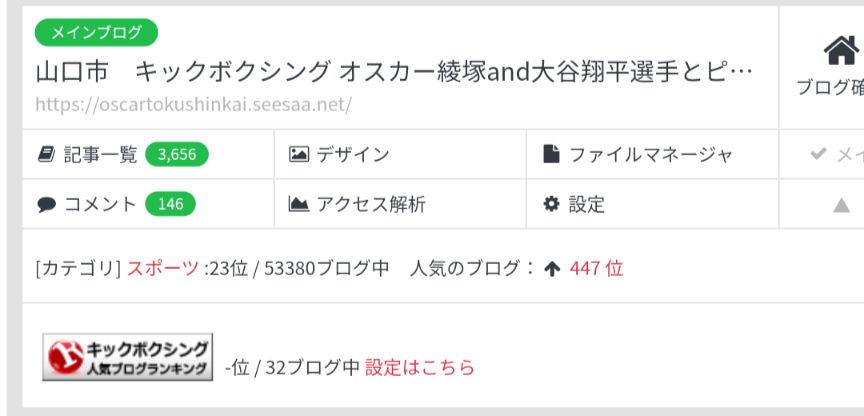
Task: Click the speech bubble icon beside コメント
Action: point(47,205)
